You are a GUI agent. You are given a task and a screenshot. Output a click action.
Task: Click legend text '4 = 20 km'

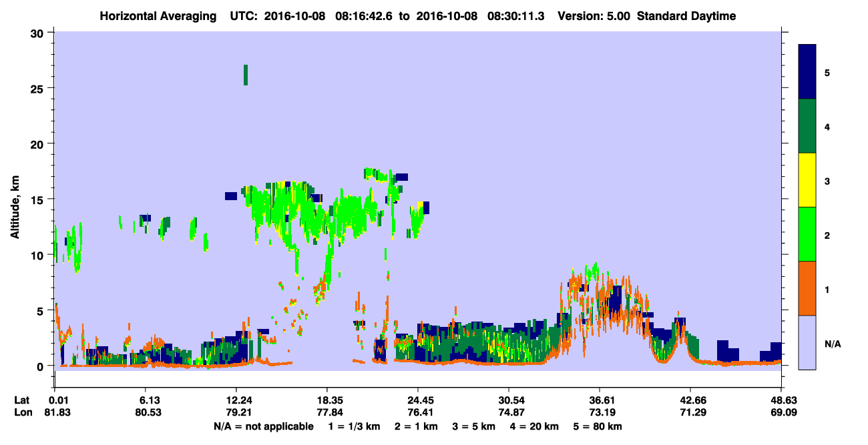[x=535, y=426]
